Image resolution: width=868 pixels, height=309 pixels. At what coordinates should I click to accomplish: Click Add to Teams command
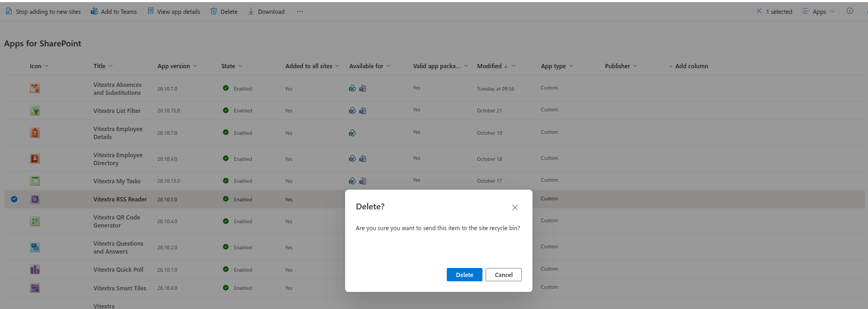[x=113, y=11]
